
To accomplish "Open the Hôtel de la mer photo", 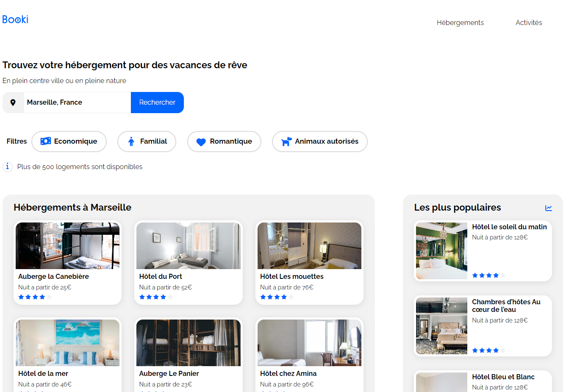I will (x=68, y=343).
